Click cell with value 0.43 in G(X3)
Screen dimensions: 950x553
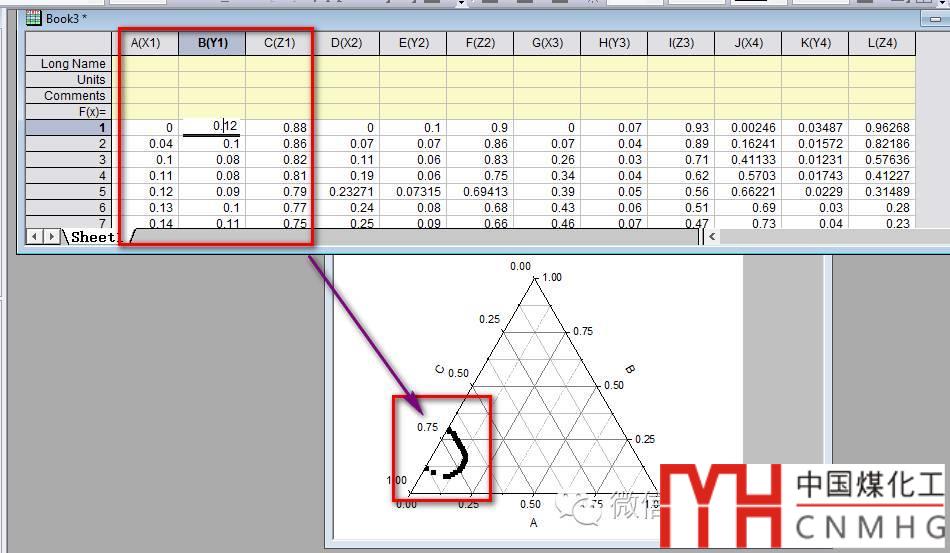tap(547, 208)
